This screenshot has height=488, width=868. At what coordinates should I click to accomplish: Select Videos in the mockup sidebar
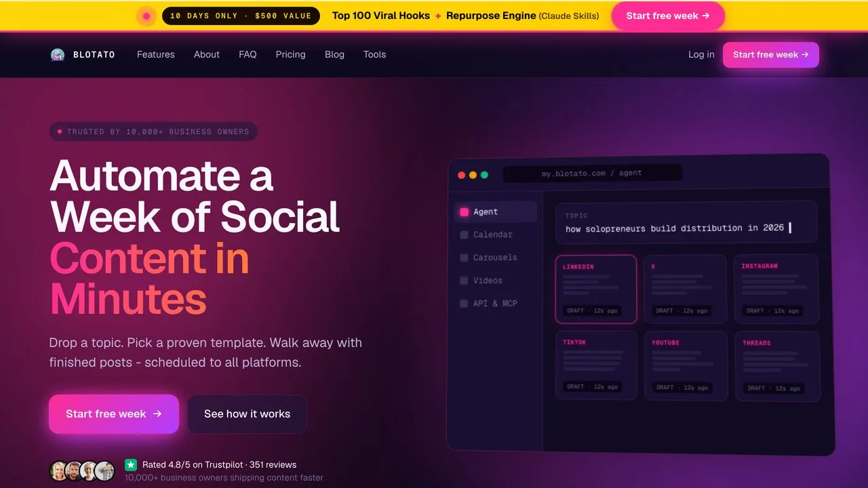point(496,281)
